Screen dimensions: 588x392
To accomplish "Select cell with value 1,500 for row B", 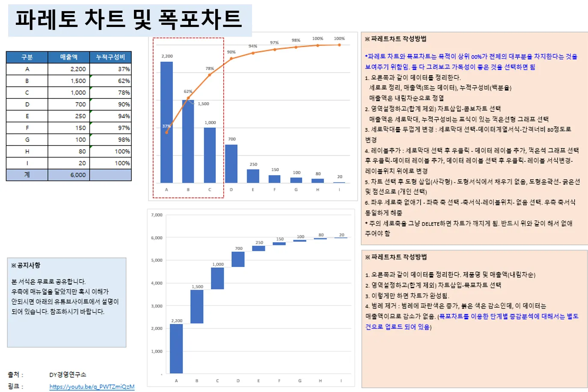I will [68, 80].
